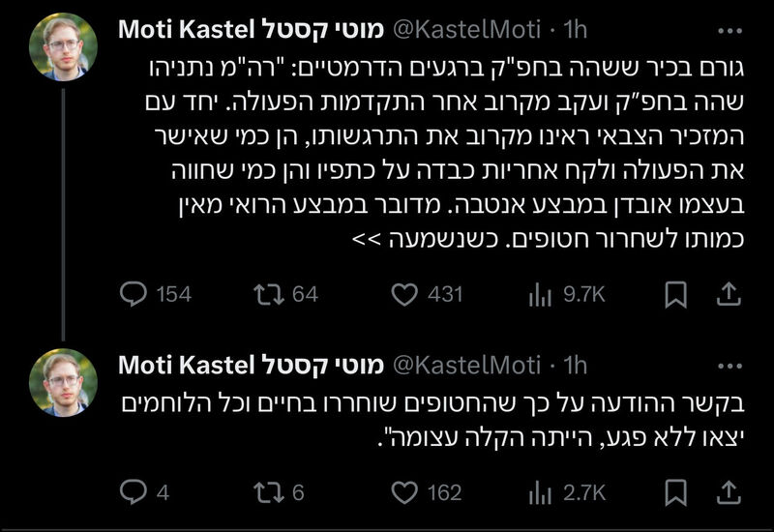Open the more options menu on second tweet
This screenshot has width=774, height=532.
tap(730, 367)
